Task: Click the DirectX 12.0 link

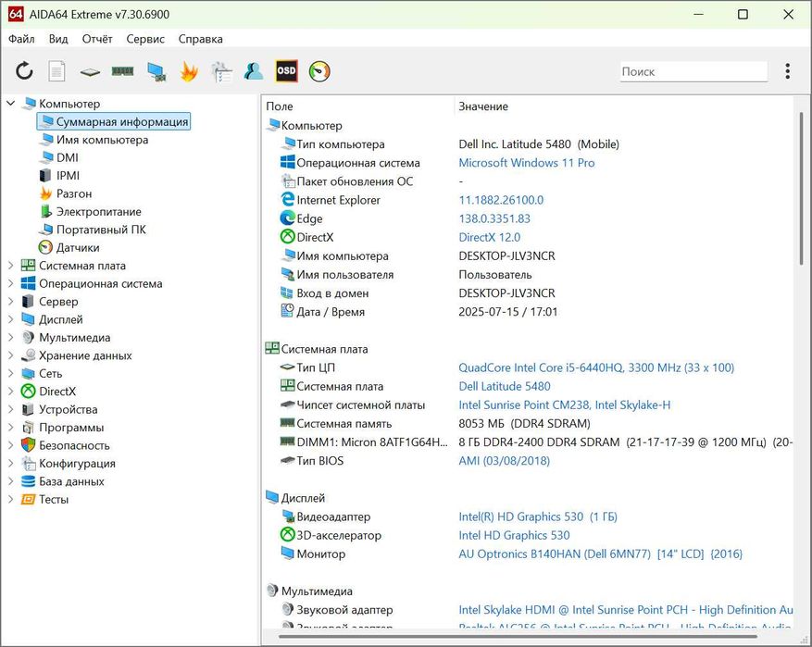Action: pos(490,237)
